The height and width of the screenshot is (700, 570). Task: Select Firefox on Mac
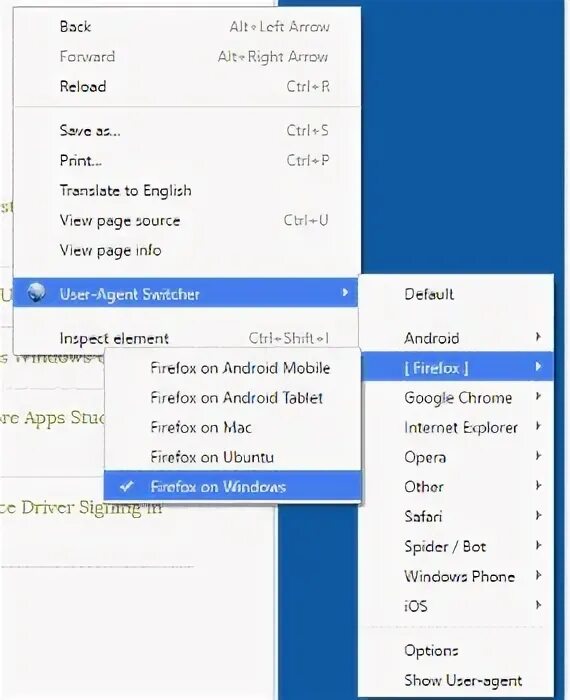(x=232, y=428)
